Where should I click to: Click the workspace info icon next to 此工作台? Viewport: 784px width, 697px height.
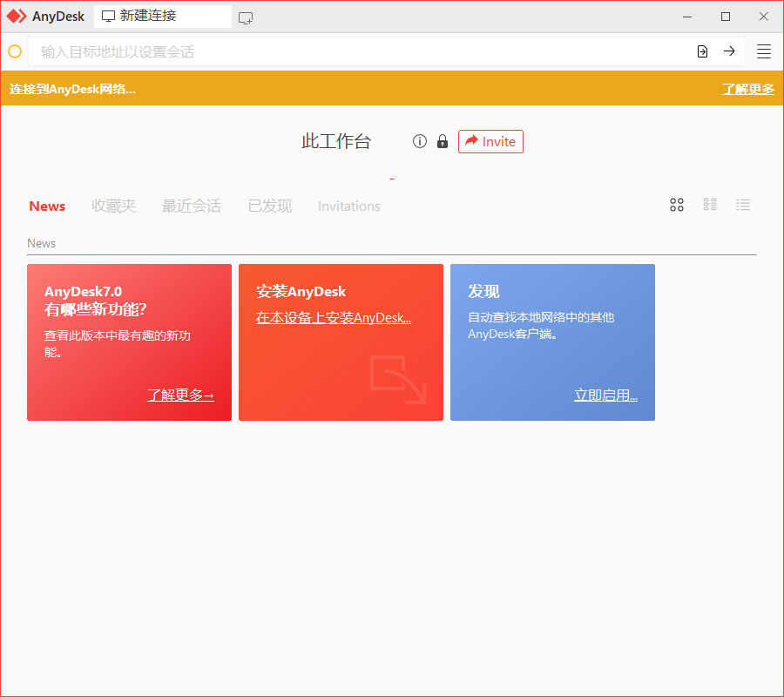(419, 141)
